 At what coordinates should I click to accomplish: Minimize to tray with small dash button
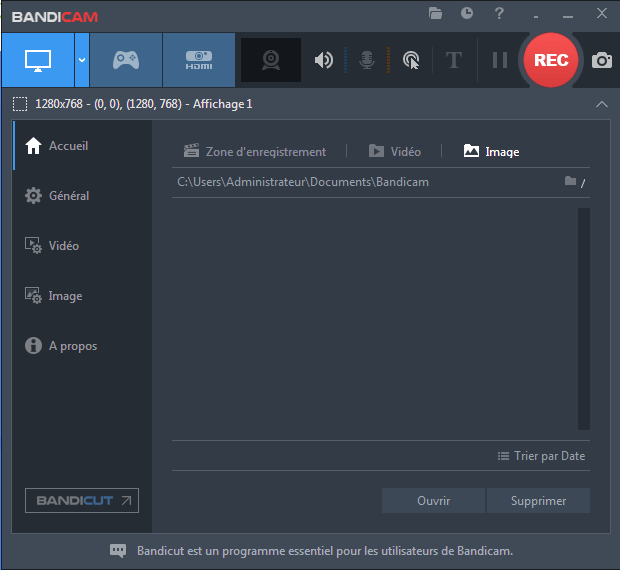[536, 17]
